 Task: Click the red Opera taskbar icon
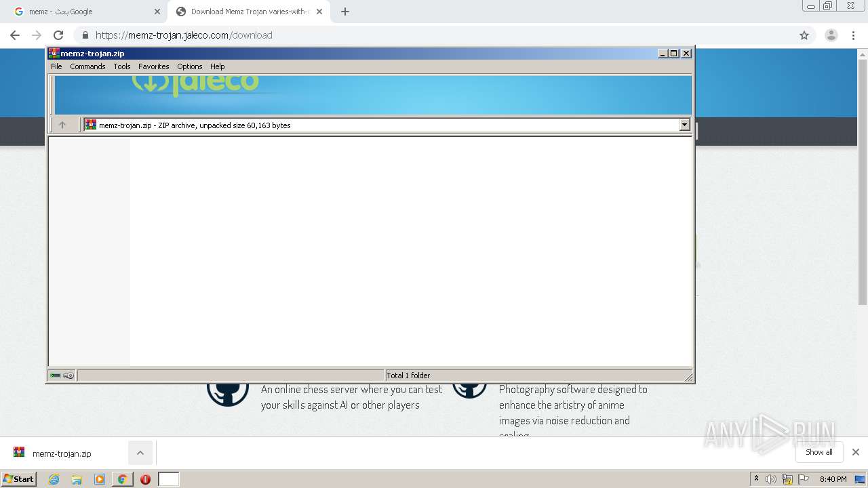click(x=145, y=479)
